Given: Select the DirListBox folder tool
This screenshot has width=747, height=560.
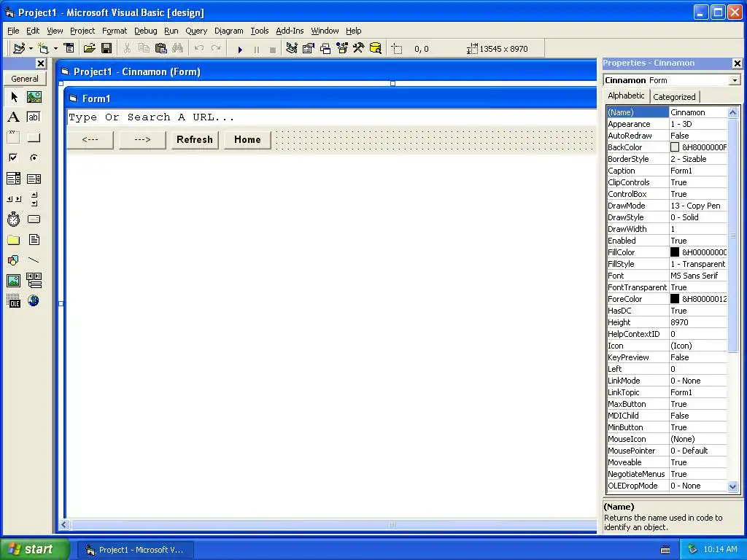Looking at the screenshot, I should click(x=14, y=239).
